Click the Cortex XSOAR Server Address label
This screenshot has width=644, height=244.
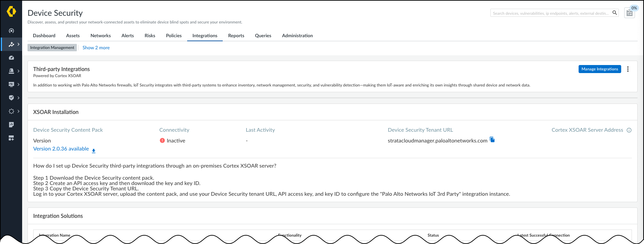coord(587,130)
